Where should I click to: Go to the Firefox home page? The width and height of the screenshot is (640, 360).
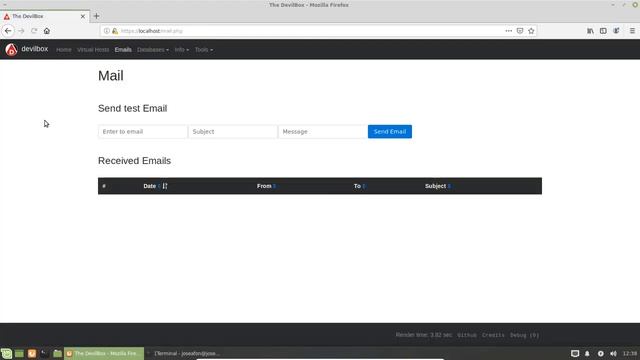coord(47,31)
